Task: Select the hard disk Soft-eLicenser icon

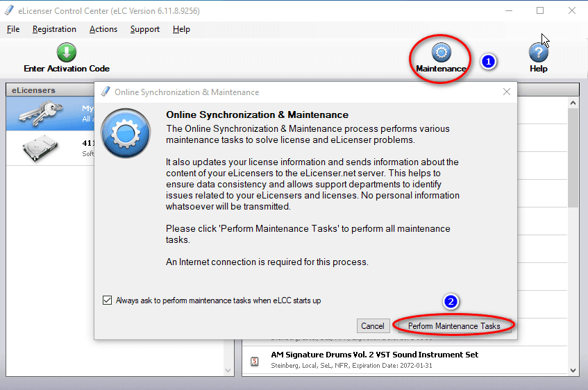Action: [40, 148]
